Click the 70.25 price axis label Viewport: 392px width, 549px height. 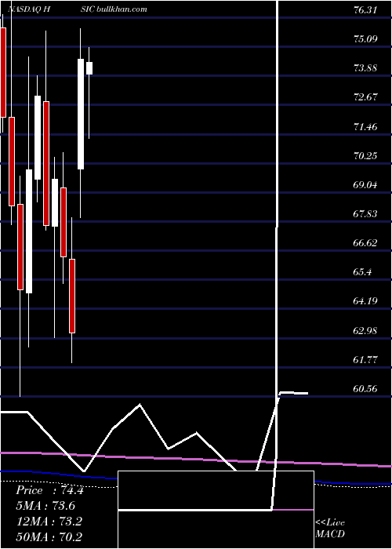(x=365, y=155)
